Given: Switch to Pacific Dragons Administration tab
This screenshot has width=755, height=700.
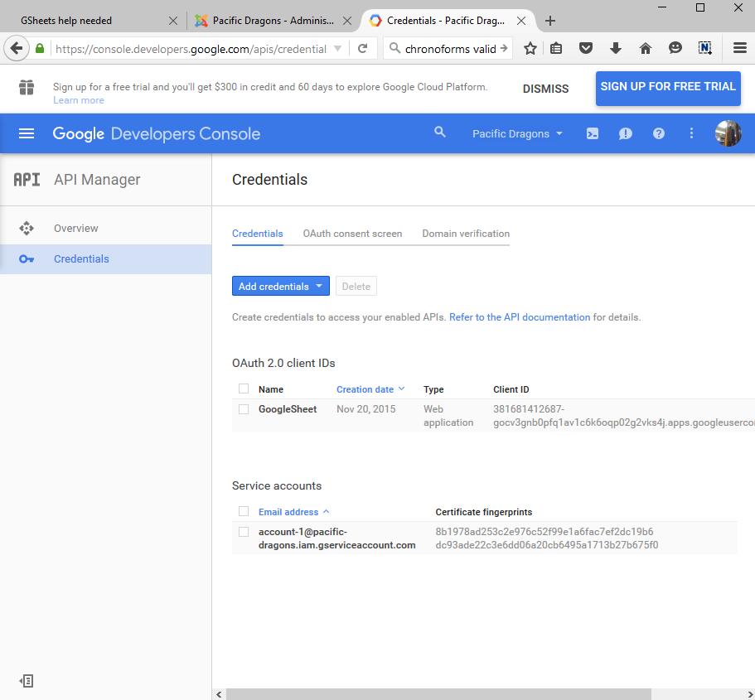Looking at the screenshot, I should (x=273, y=21).
